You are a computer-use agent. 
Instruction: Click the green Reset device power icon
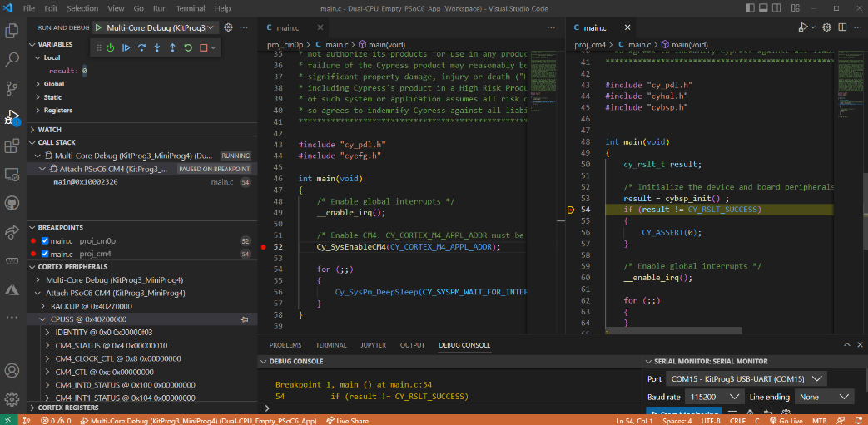click(x=111, y=48)
